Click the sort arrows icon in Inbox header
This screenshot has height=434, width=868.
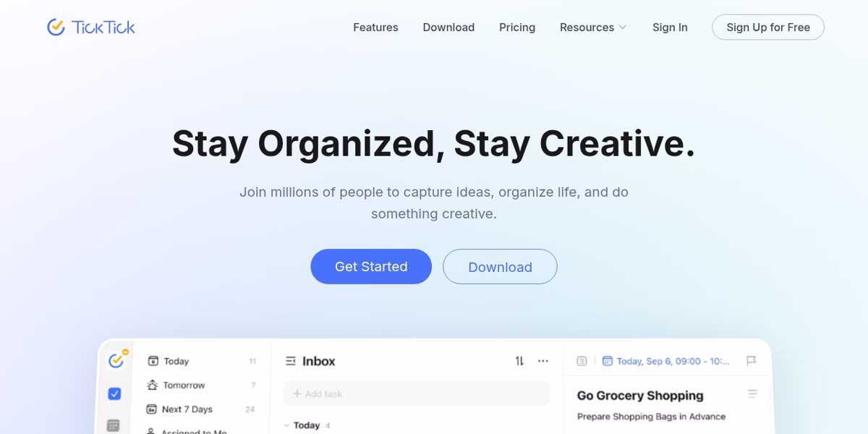[x=519, y=361]
